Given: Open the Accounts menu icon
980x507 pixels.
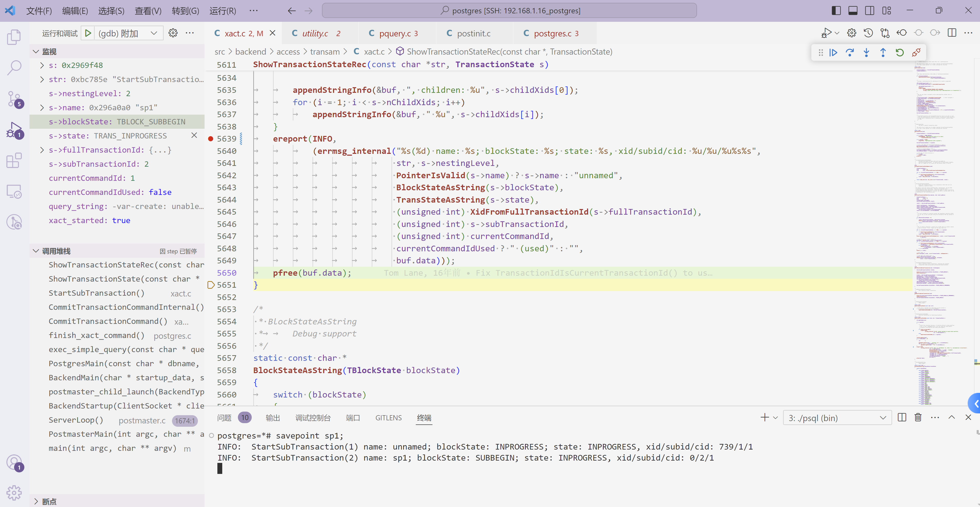Looking at the screenshot, I should [14, 462].
